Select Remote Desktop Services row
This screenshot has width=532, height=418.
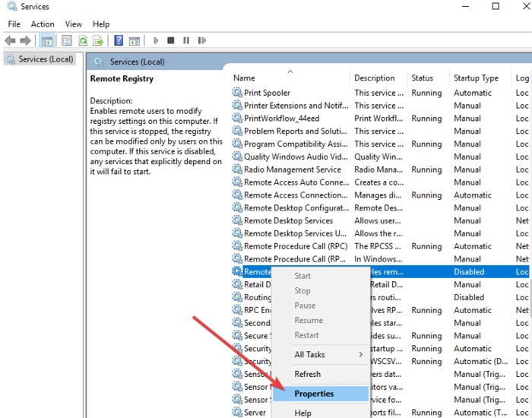(x=380, y=220)
